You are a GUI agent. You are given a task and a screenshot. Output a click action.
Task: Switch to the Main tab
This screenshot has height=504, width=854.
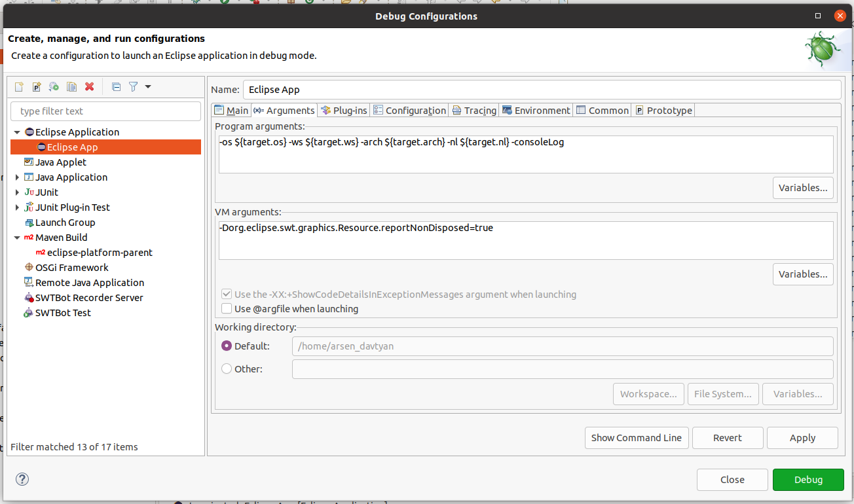(231, 111)
